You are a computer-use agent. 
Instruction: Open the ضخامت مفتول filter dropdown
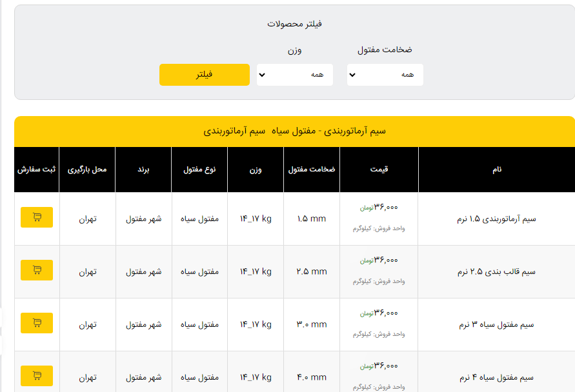click(x=385, y=75)
